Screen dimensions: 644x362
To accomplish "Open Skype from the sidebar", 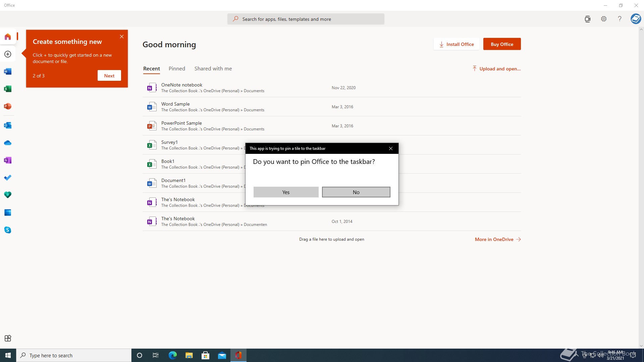I will point(8,230).
